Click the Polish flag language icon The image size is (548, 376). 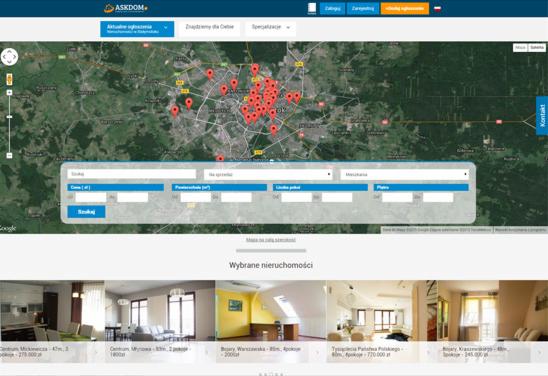pos(437,8)
